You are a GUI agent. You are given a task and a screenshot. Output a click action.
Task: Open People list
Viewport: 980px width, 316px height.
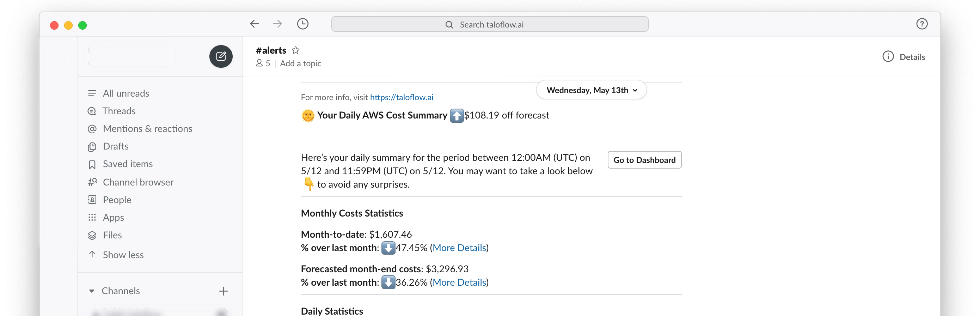(117, 200)
